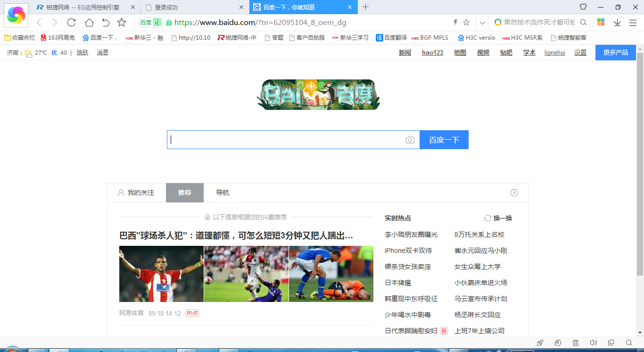Mute sound with the status bar speaker icon
The height and width of the screenshot is (352, 644).
point(593,343)
